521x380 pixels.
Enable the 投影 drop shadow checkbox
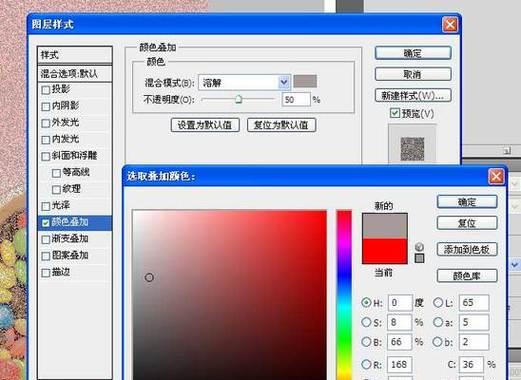46,90
